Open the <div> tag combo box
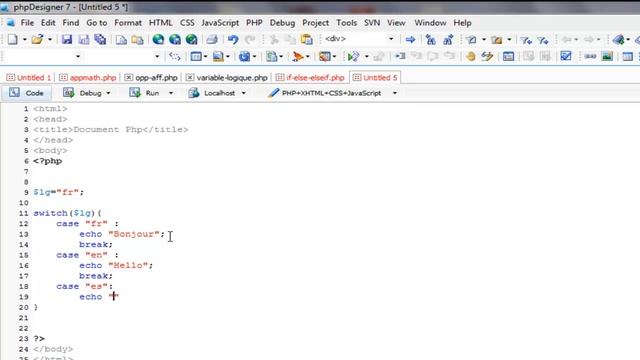This screenshot has height=360, width=640. 391,39
